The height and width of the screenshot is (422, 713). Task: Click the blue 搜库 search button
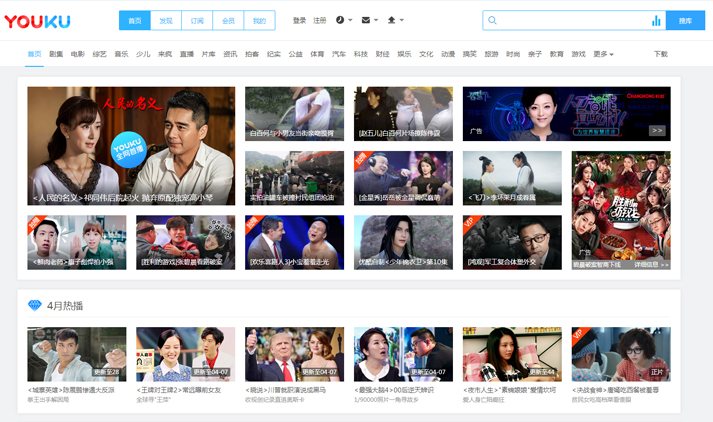tap(685, 20)
